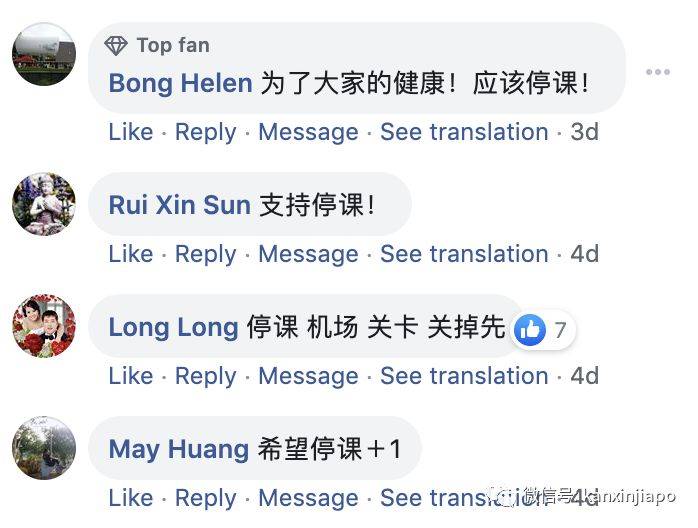
Task: Like May Huang's comment
Action: 131,498
